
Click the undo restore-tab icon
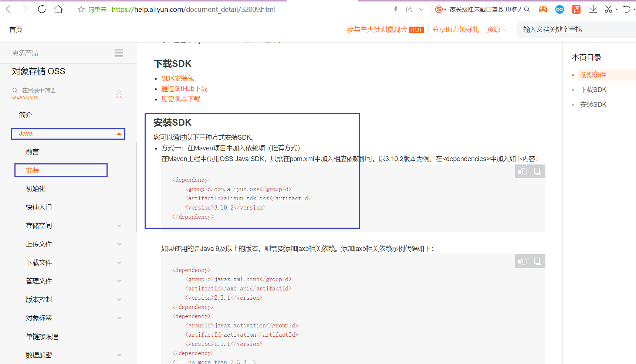[x=627, y=9]
